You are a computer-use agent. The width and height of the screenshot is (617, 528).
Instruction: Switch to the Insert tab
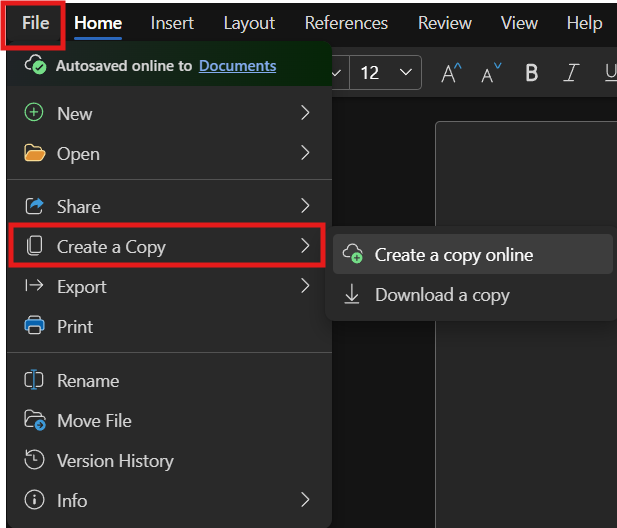click(x=172, y=22)
